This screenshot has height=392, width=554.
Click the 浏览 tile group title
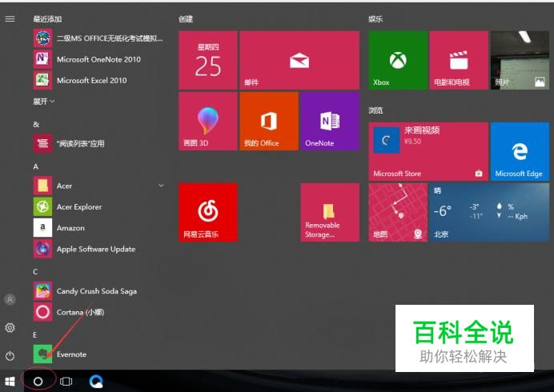[x=375, y=110]
